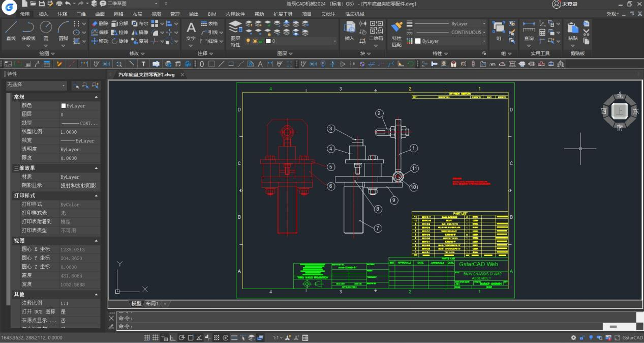Click the 颜色 ByLayer color swatch
The image size is (644, 343).
64,105
